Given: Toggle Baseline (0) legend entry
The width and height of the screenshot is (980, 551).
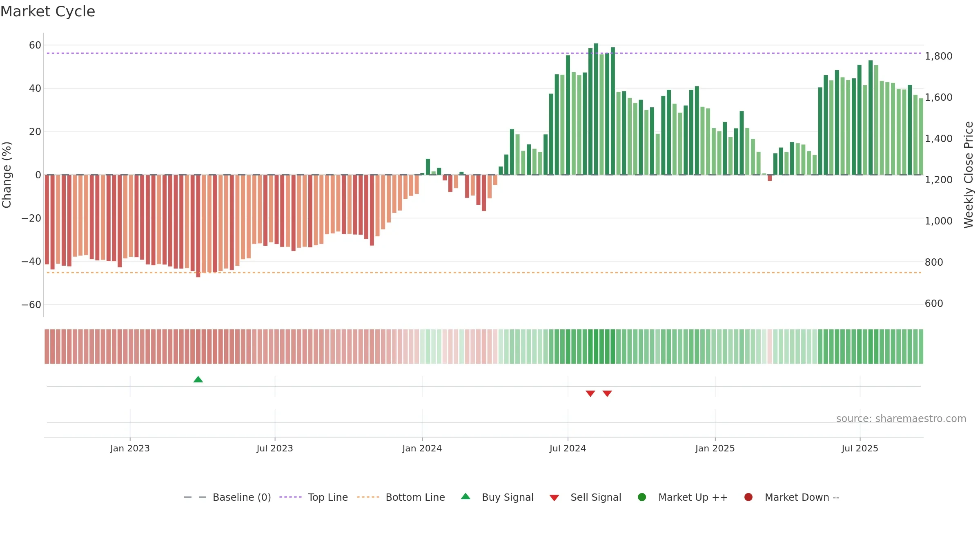Looking at the screenshot, I should 227,497.
